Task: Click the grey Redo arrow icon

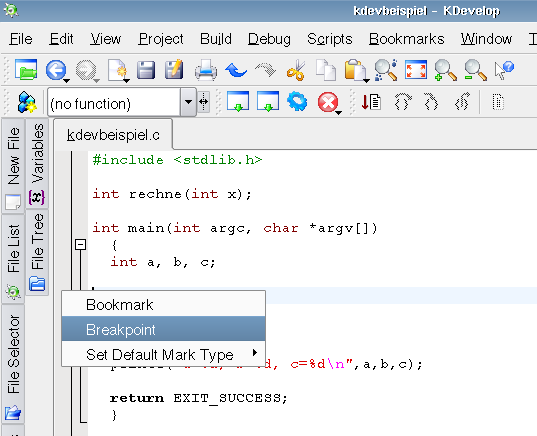Action: pos(266,70)
